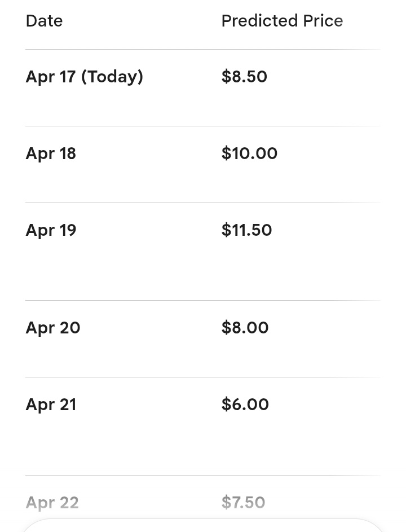Click the divider between Apr 18 and Apr 19

click(203, 203)
